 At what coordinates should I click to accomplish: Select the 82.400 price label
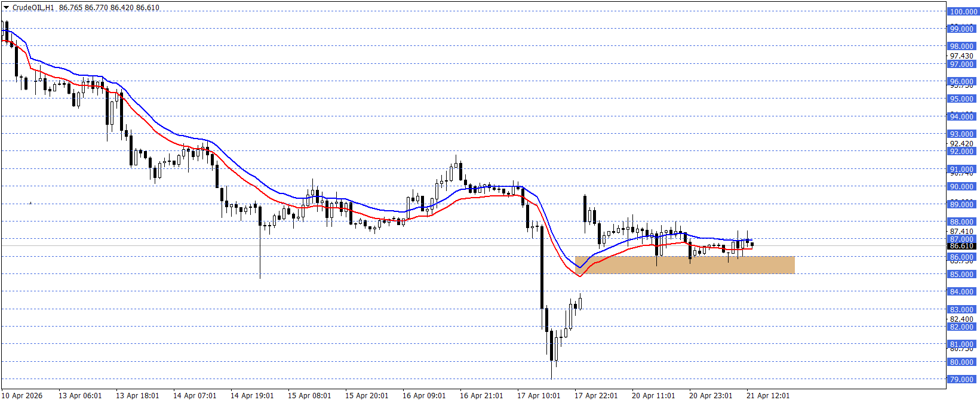961,319
